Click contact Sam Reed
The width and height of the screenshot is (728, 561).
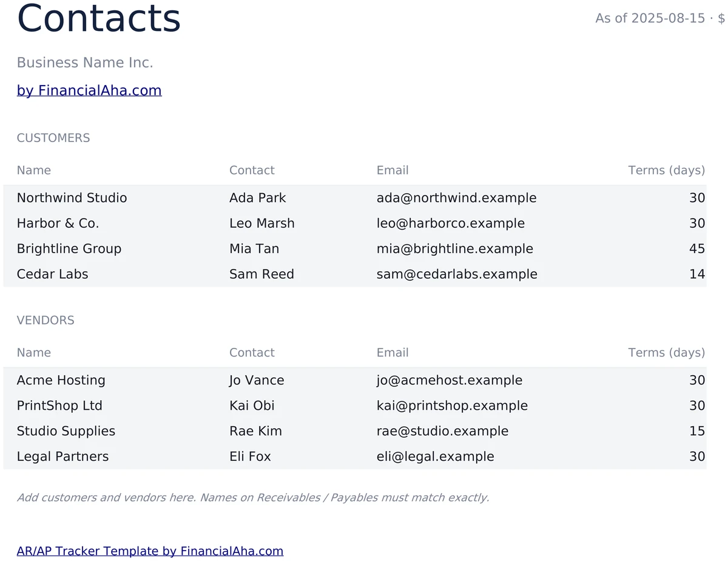(x=261, y=274)
